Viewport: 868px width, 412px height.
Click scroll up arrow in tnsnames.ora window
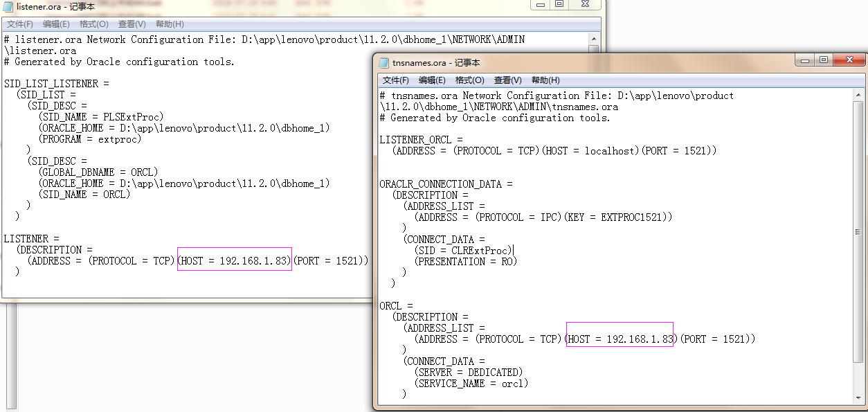[x=858, y=95]
